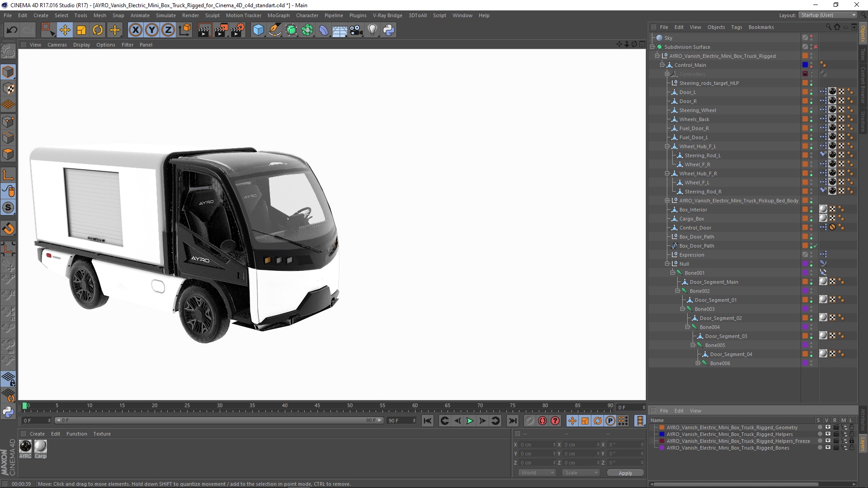Click the Python icon in left palette
This screenshot has height=488, width=868.
(x=8, y=412)
